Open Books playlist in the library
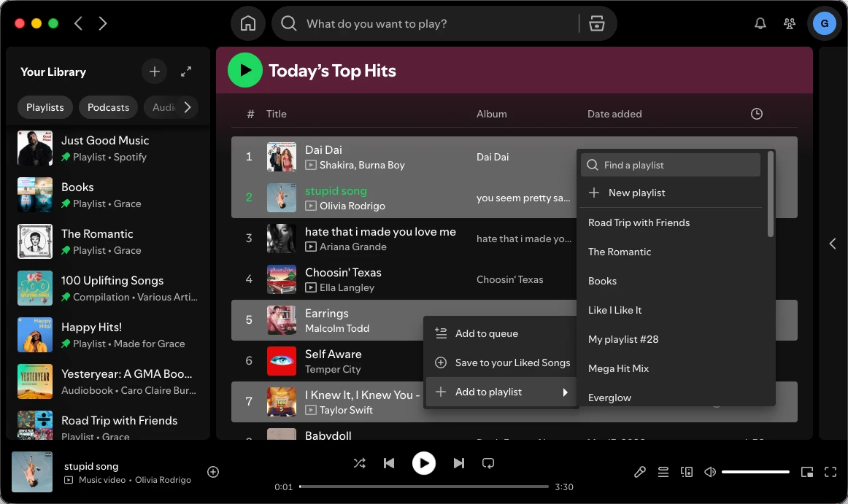Screen dimensions: 848x504 (108, 195)
